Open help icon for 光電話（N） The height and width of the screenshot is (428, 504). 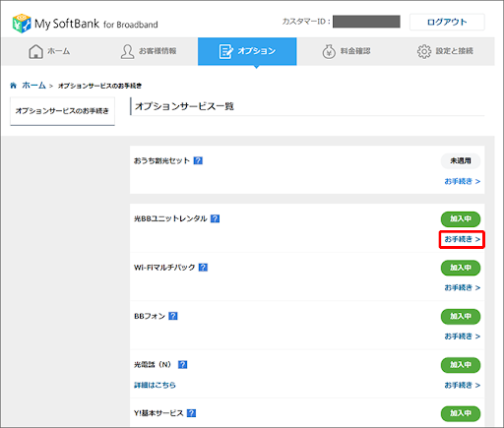pos(182,364)
